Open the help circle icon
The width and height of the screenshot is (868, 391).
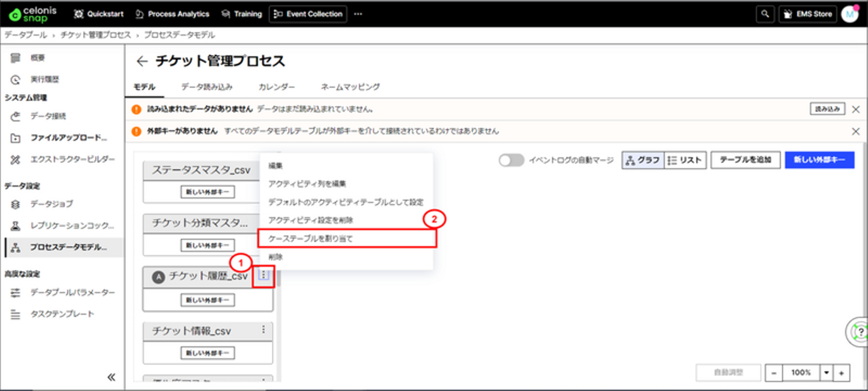[858, 332]
